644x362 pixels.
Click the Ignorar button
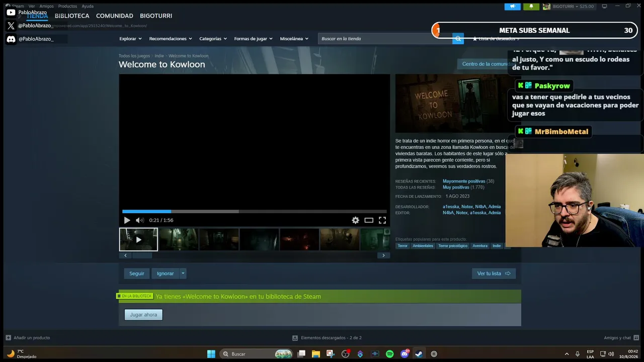165,274
